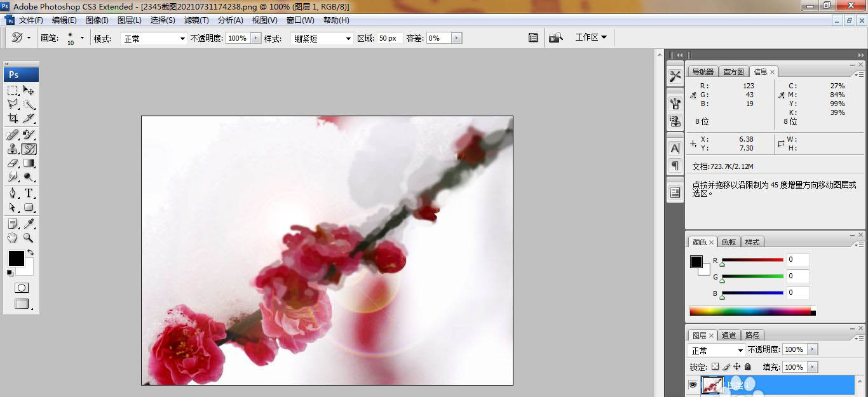This screenshot has width=868, height=397.
Task: Switch to the 导航器 tab
Action: coord(703,72)
